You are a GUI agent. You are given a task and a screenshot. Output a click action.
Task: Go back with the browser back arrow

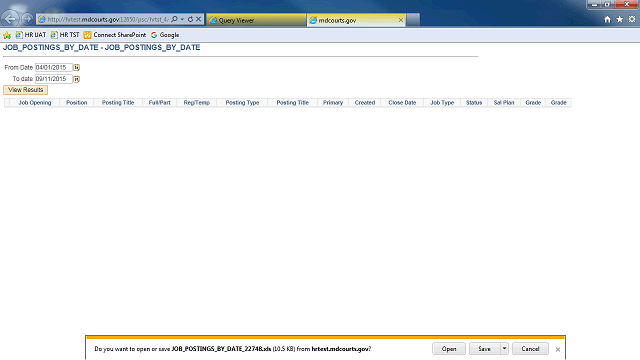pyautogui.click(x=10, y=19)
